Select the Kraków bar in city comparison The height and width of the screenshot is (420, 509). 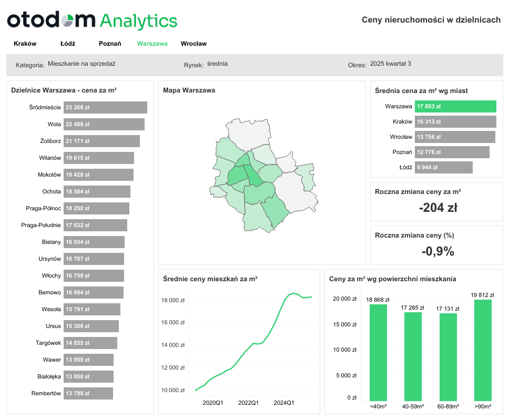point(455,121)
